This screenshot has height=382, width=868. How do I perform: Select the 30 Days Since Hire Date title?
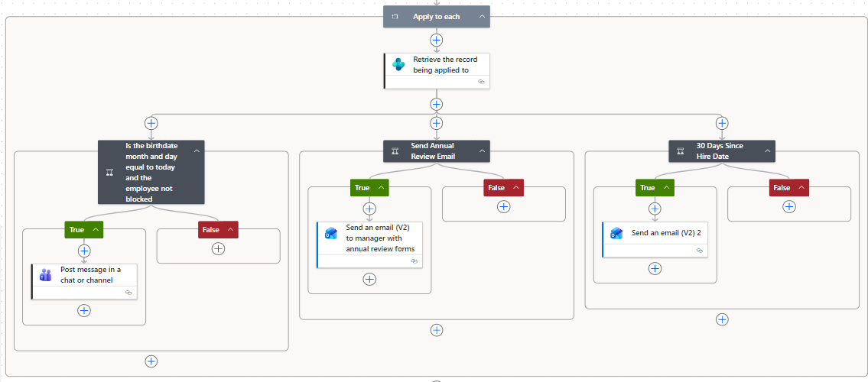click(x=720, y=151)
